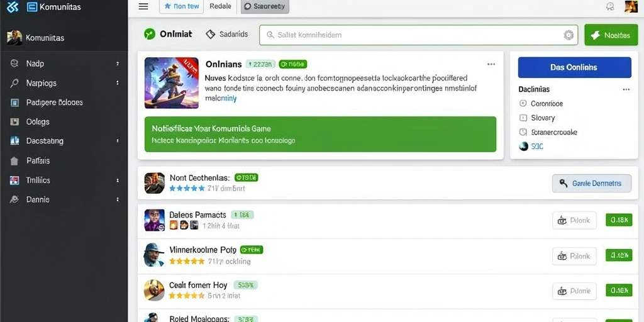Open Minnerkoolme Pofg game icon
Image resolution: width=644 pixels, height=322 pixels.
tap(155, 255)
